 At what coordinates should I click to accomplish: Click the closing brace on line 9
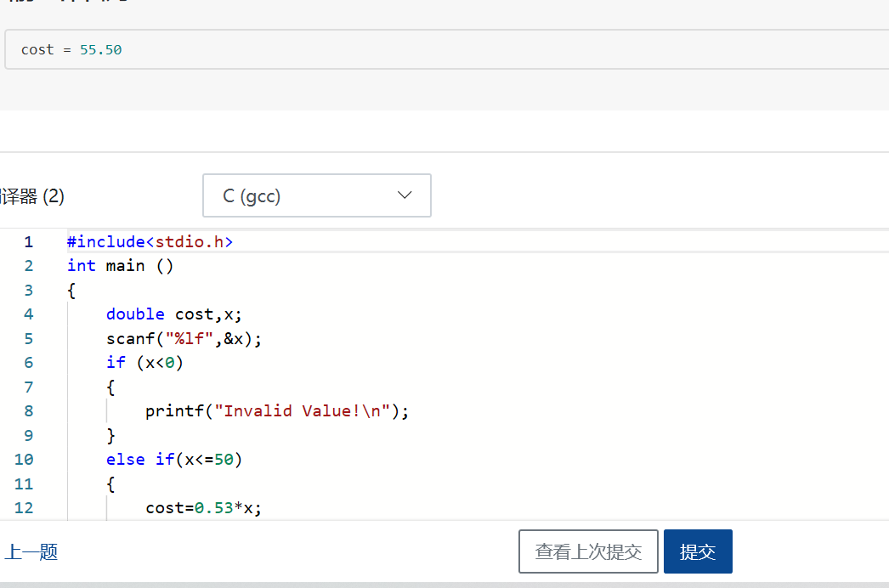point(110,436)
